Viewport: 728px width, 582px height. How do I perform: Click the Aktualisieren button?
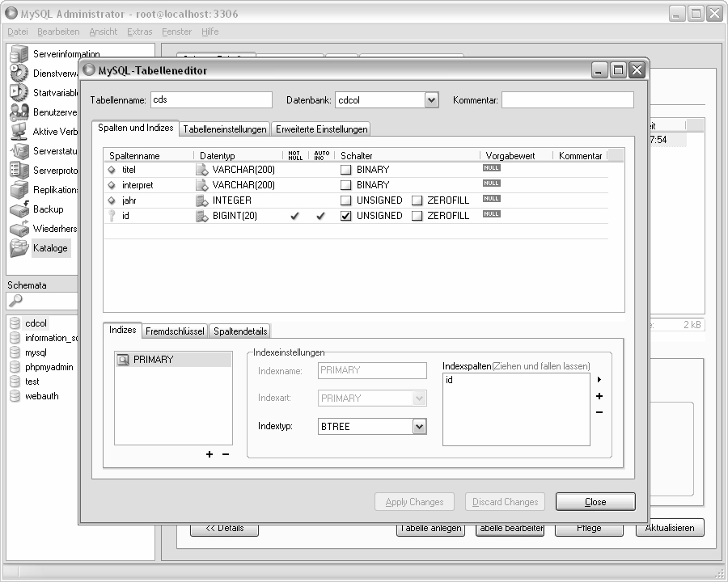[x=670, y=528]
